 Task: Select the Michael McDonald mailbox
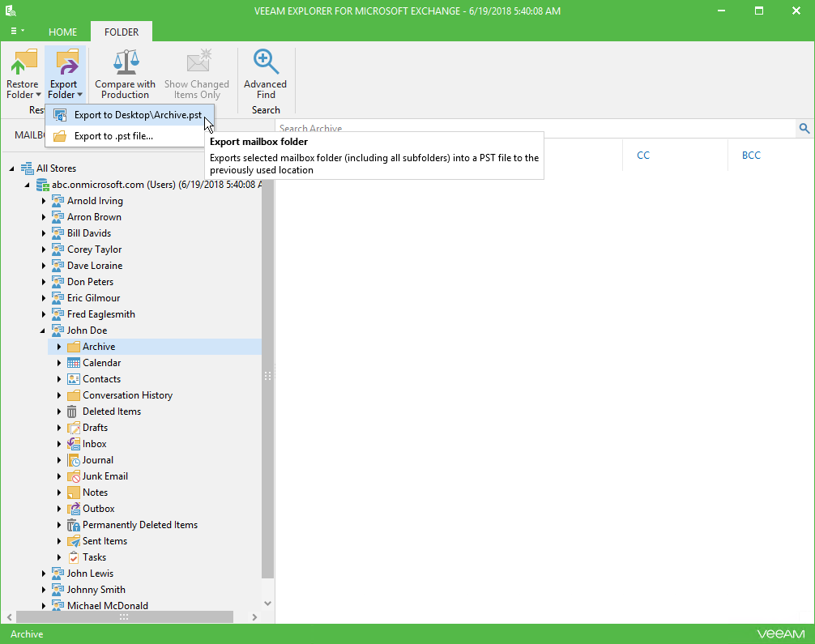(x=108, y=606)
